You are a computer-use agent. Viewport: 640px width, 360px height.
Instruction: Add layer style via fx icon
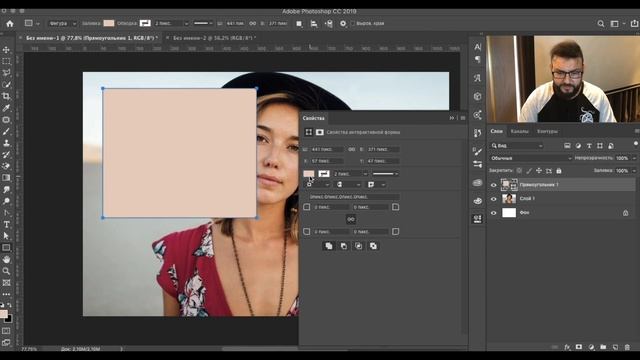coord(567,347)
